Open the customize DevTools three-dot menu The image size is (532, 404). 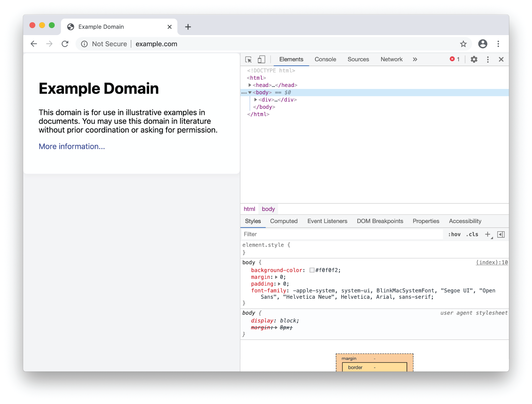click(488, 60)
